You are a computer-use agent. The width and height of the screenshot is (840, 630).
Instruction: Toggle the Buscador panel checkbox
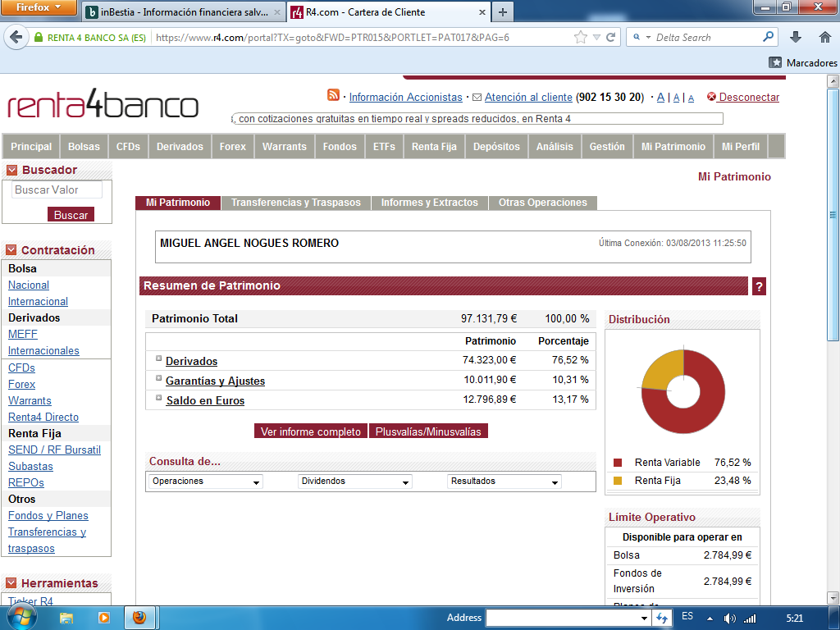pos(11,170)
